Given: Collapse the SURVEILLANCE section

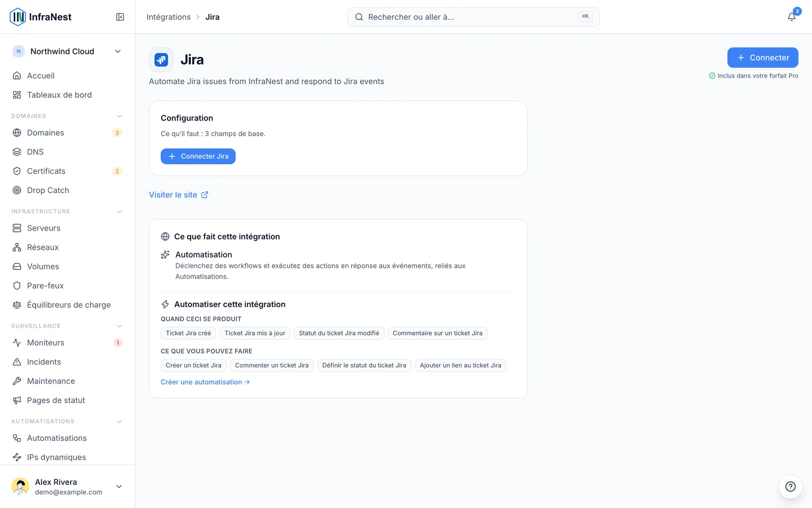Looking at the screenshot, I should 119,326.
